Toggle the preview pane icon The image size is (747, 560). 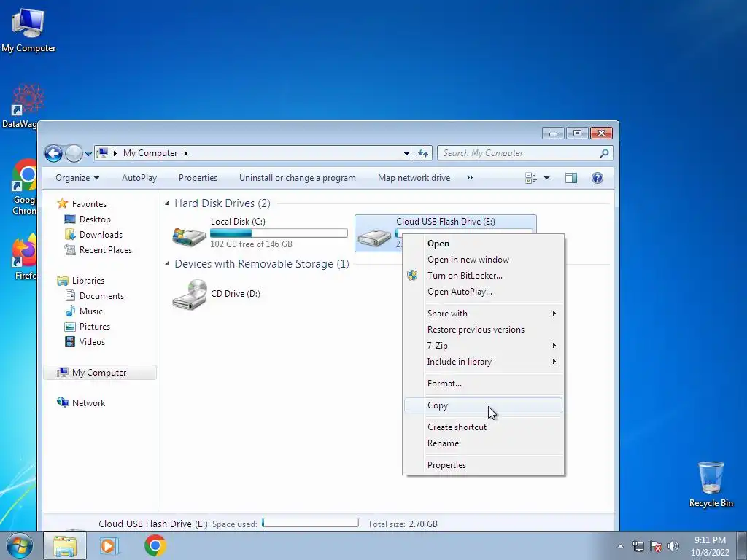click(570, 178)
